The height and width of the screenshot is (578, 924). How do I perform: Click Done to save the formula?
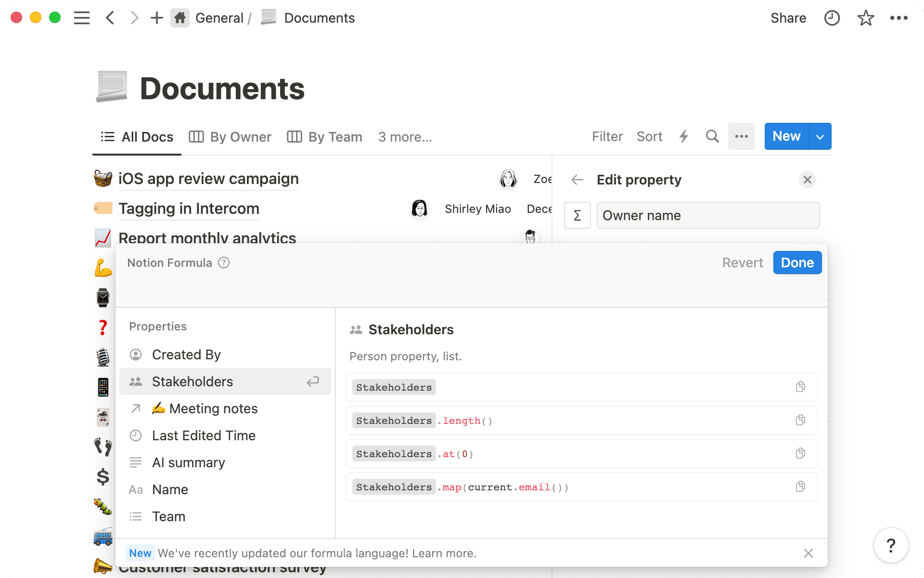coord(797,263)
